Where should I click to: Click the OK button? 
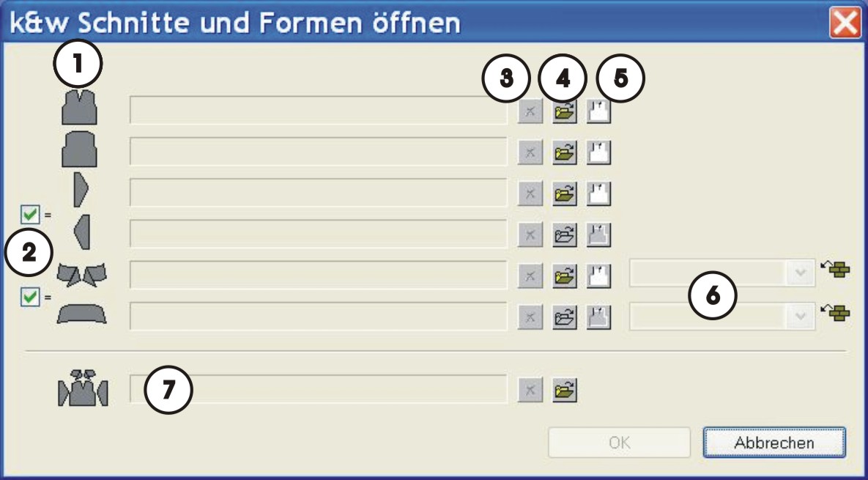pyautogui.click(x=620, y=443)
